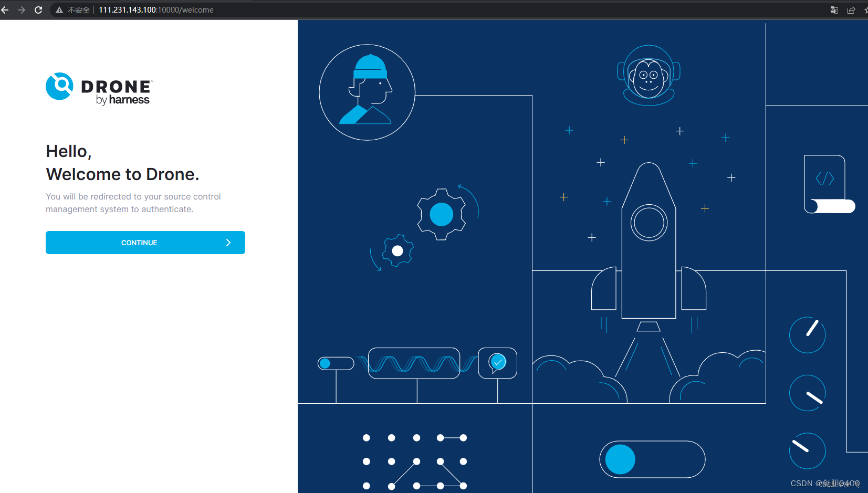
Task: Reload the page with the refresh icon
Action: tap(38, 10)
